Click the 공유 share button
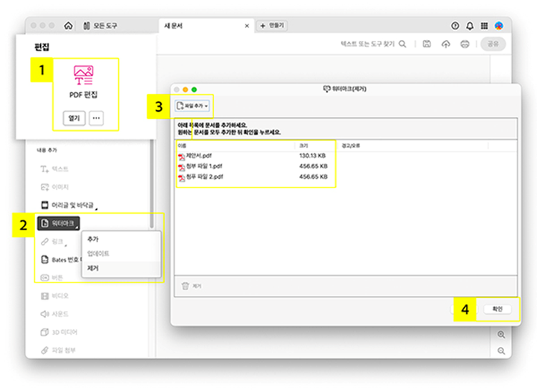Screen dimensions: 537x392 tap(493, 44)
